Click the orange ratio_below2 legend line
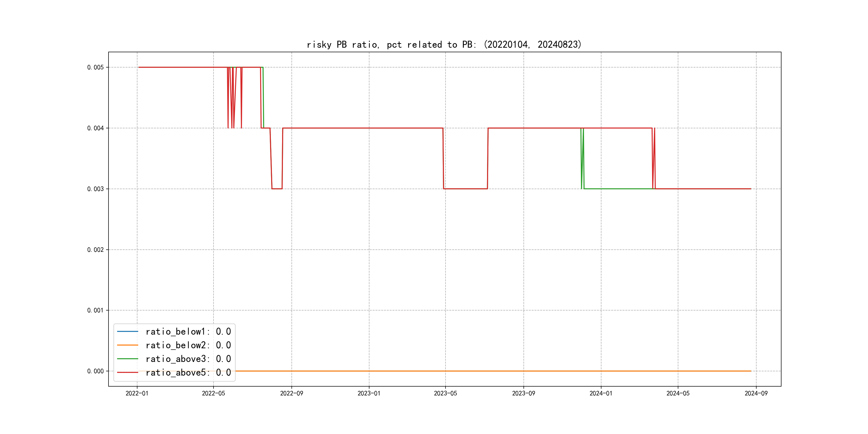 (x=127, y=345)
